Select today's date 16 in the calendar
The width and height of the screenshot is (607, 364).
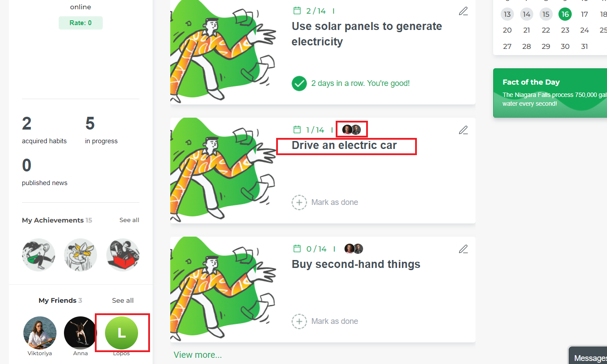point(565,14)
